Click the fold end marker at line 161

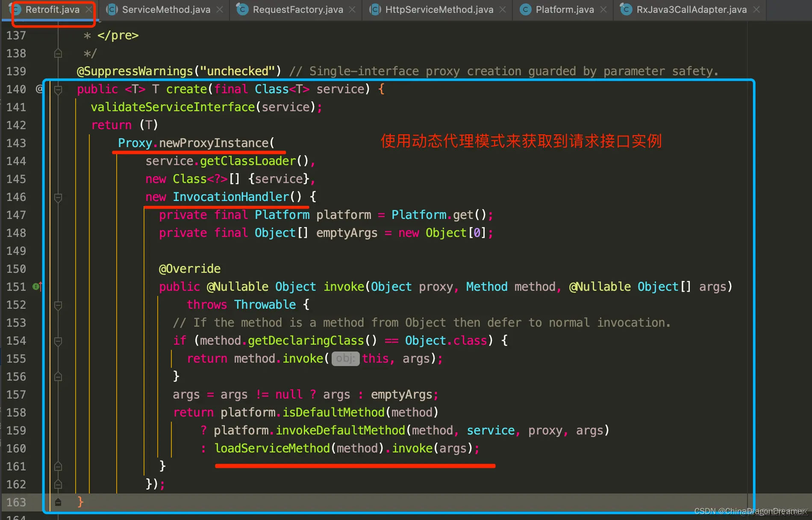58,467
